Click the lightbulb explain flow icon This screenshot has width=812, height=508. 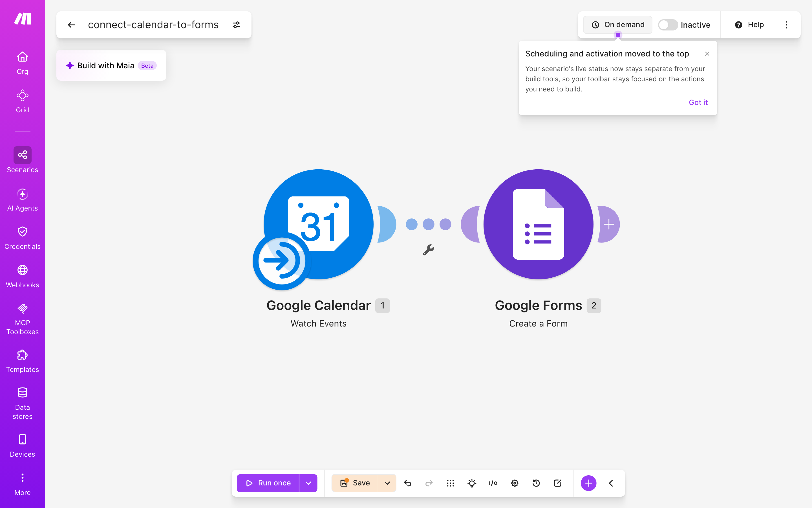pyautogui.click(x=472, y=483)
